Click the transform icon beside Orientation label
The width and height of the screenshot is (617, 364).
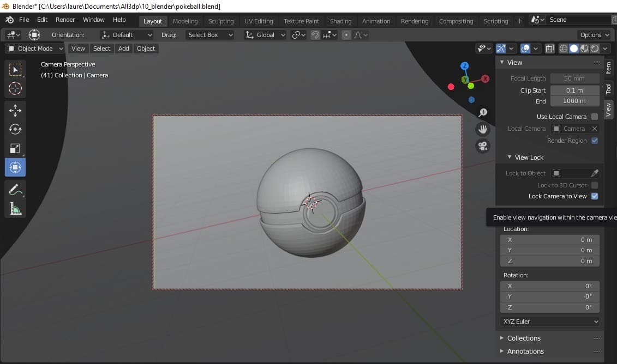click(x=34, y=35)
